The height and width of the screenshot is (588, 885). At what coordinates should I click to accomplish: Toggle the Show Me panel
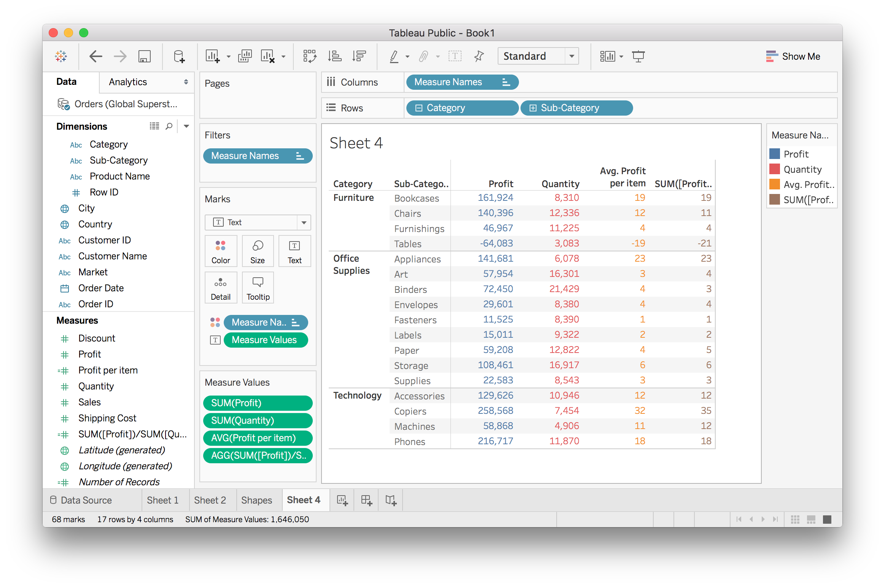[793, 56]
